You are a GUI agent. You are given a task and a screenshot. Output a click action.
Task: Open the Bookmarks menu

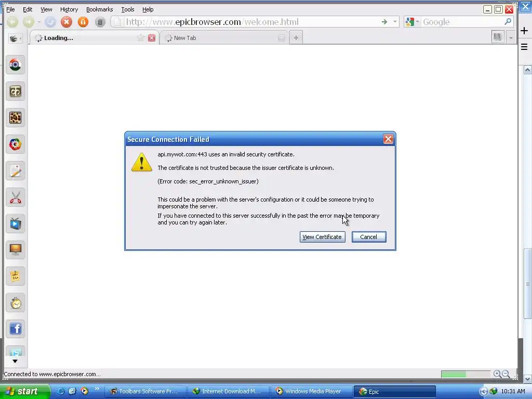click(x=99, y=9)
